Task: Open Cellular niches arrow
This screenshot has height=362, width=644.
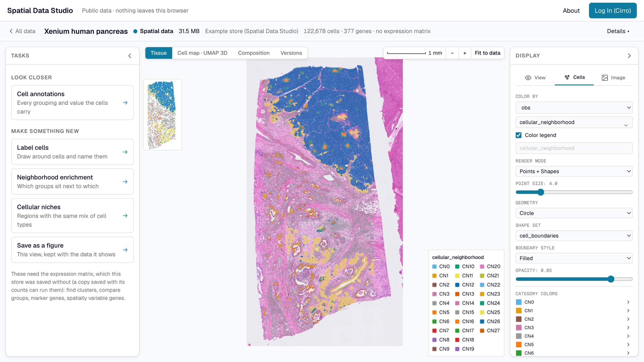Action: tap(125, 216)
